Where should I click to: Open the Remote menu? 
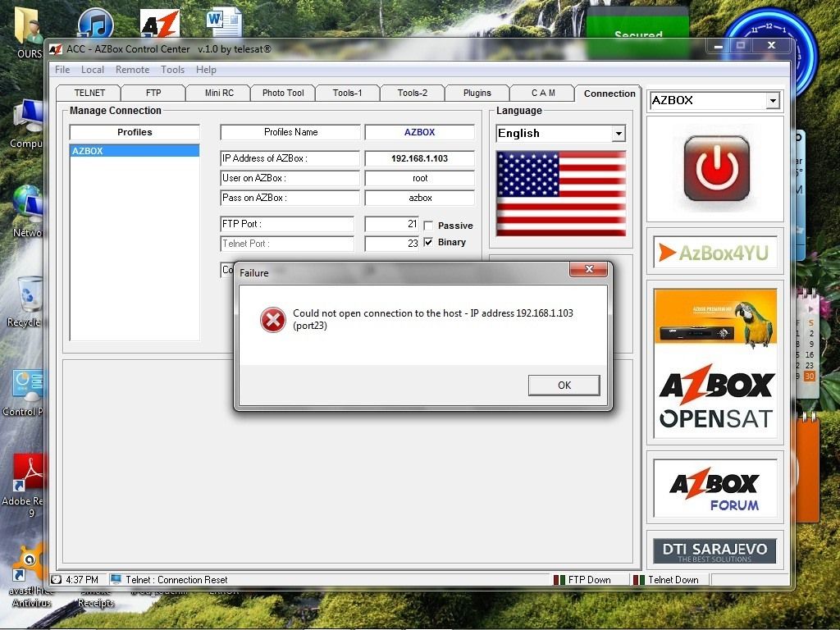pos(132,70)
